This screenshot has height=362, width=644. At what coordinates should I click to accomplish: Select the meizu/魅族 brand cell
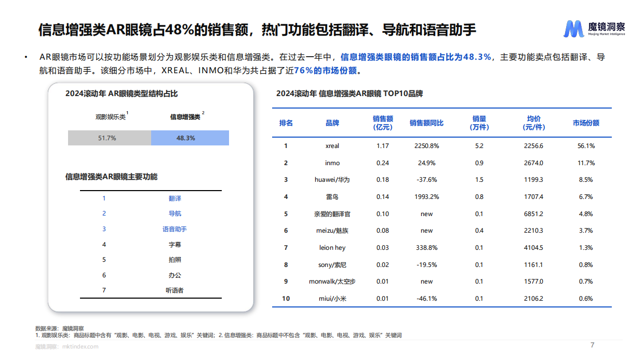coord(332,231)
